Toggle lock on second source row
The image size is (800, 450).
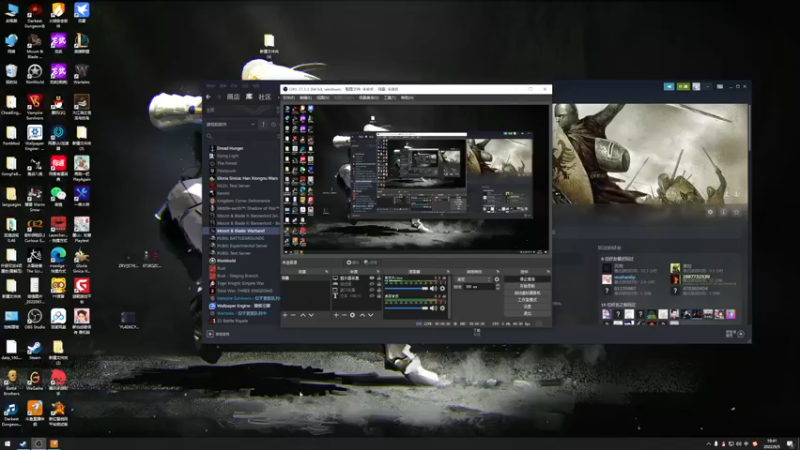tap(378, 284)
